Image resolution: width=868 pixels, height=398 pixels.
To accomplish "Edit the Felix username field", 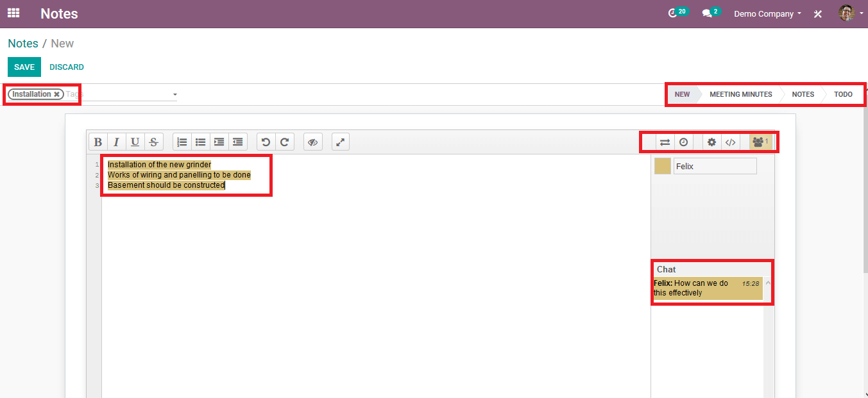I will [x=715, y=166].
